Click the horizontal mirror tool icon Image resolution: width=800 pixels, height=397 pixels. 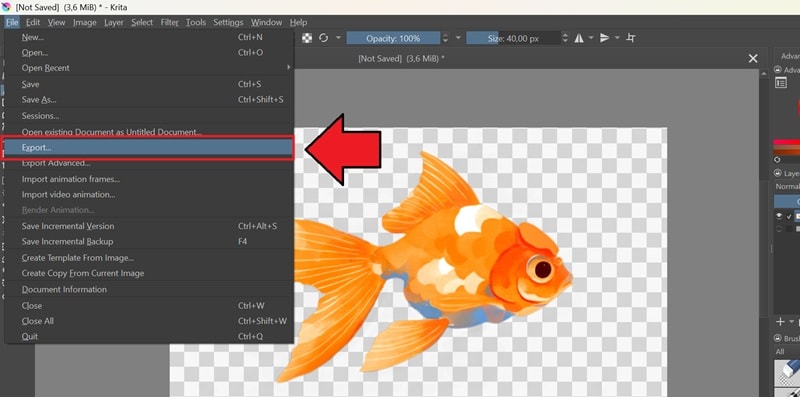[x=579, y=38]
